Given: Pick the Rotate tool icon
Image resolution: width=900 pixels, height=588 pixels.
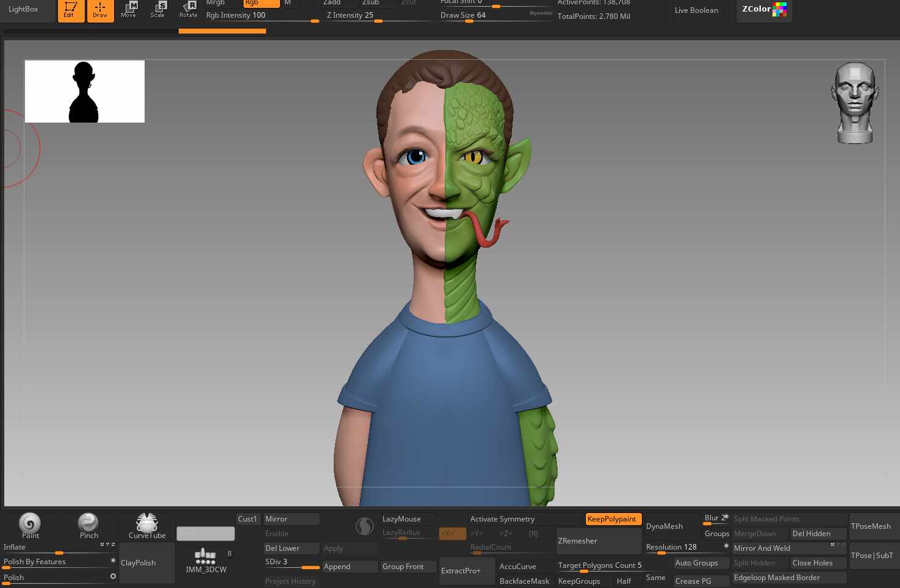Looking at the screenshot, I should [188, 9].
